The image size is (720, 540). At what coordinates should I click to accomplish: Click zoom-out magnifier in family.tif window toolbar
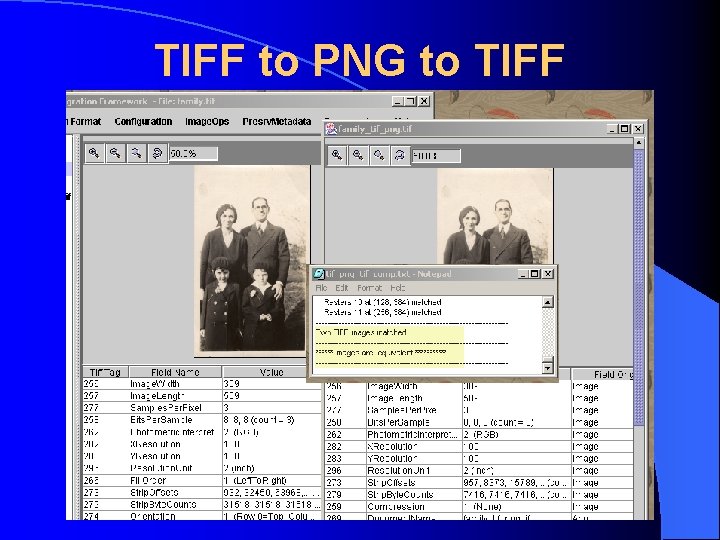click(x=115, y=153)
